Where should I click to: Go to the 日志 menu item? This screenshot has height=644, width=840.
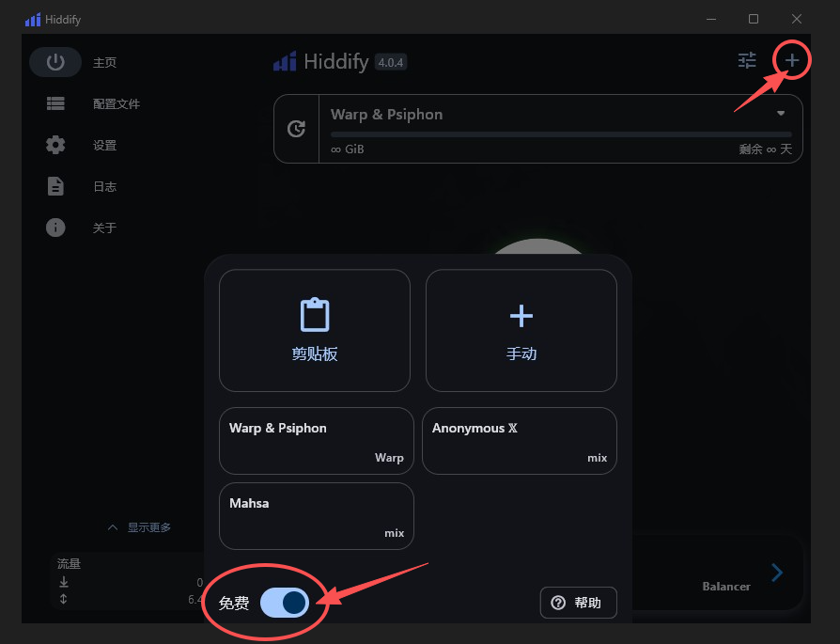coord(104,186)
